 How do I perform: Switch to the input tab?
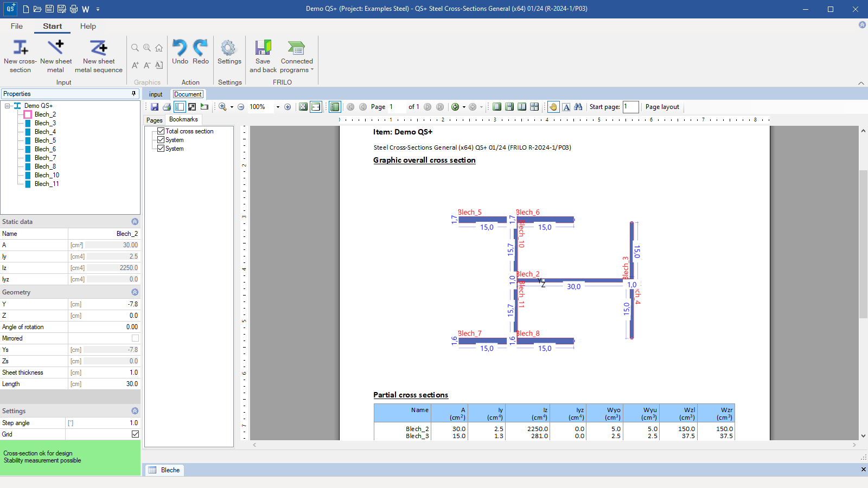click(156, 94)
